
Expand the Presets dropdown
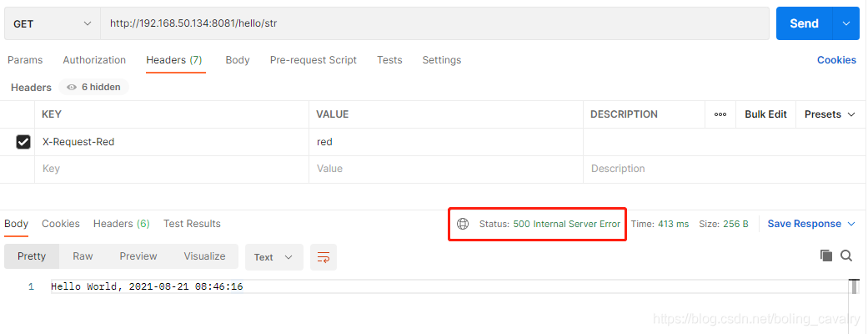coord(830,114)
